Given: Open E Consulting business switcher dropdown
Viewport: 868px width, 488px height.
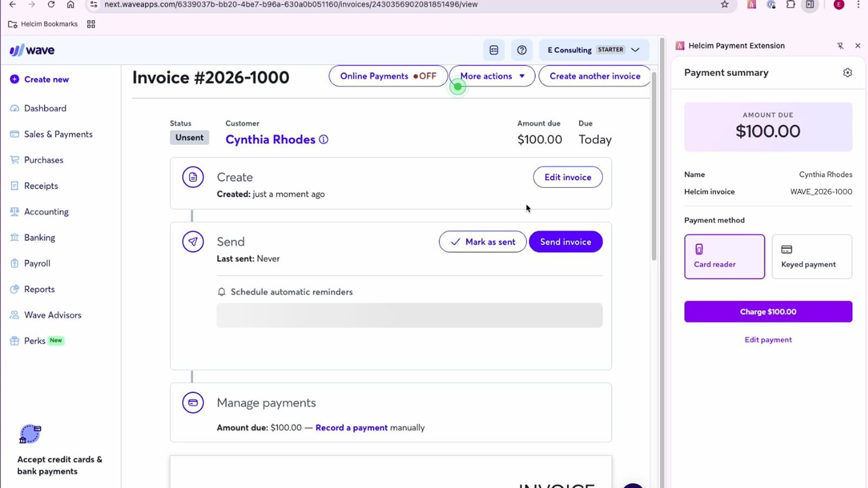Looking at the screenshot, I should pyautogui.click(x=593, y=50).
